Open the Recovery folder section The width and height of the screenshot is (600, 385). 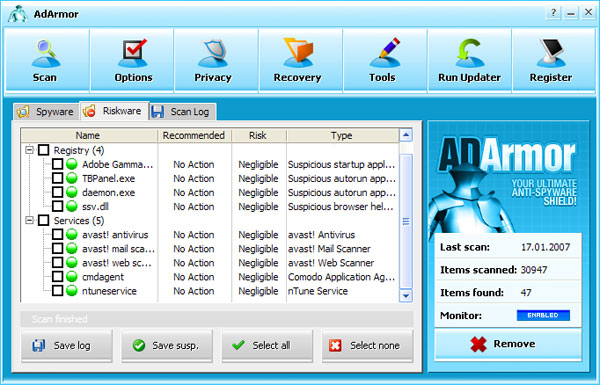pos(301,60)
